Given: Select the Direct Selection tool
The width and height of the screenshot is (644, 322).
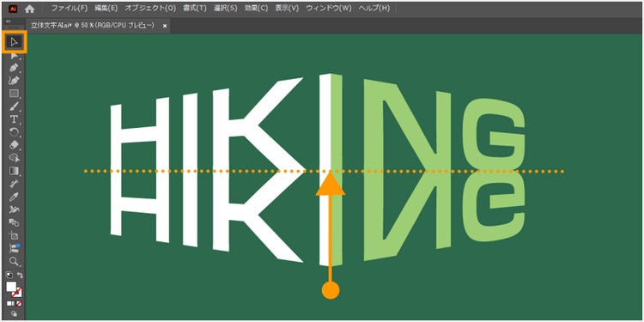Looking at the screenshot, I should tap(15, 56).
